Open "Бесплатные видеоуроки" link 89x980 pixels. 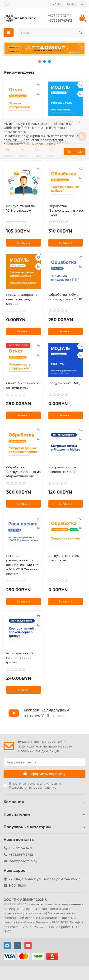46,709
